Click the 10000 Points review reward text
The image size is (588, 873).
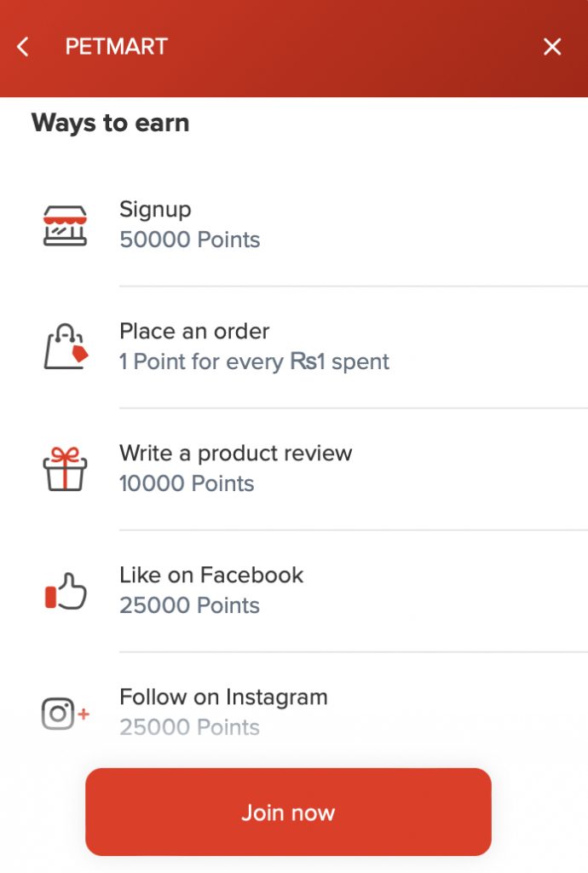(187, 483)
